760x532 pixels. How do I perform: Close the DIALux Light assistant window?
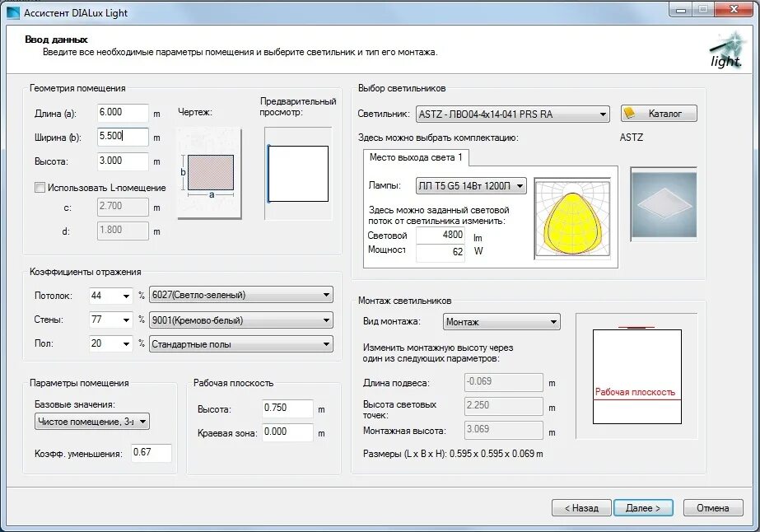point(734,9)
